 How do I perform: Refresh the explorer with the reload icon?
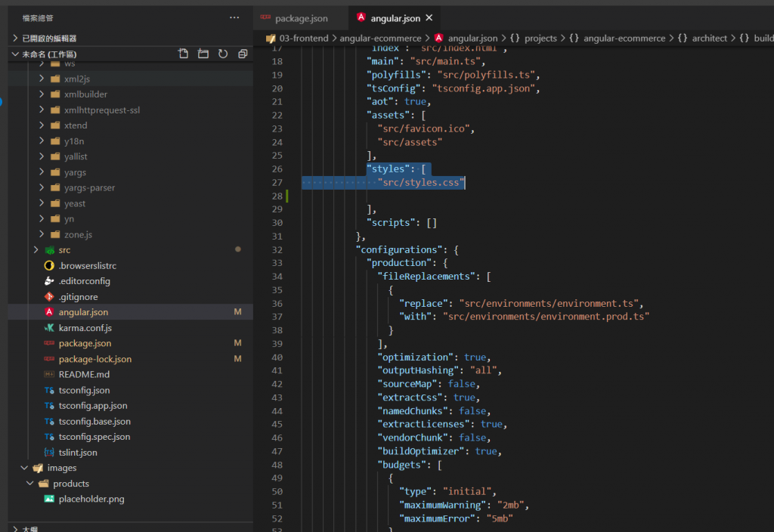223,54
